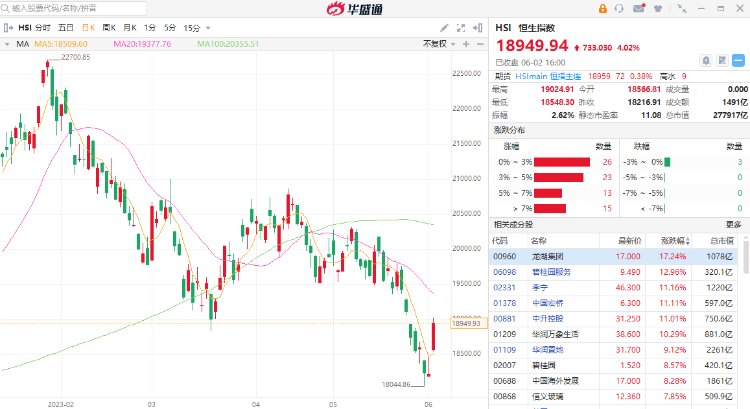750x409 pixels.
Task: Click the MA5:18509.60 indicator label
Action: (61, 44)
